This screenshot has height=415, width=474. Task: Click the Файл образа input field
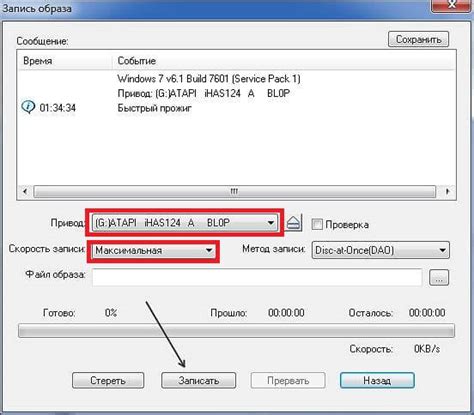click(257, 277)
